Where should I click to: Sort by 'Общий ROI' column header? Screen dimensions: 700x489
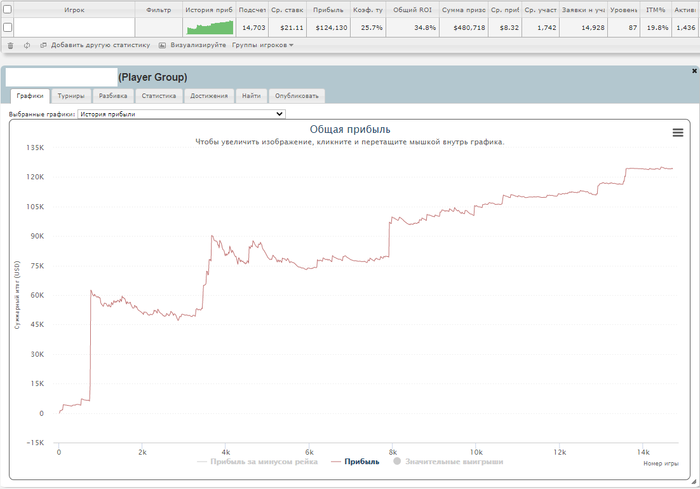pos(412,9)
